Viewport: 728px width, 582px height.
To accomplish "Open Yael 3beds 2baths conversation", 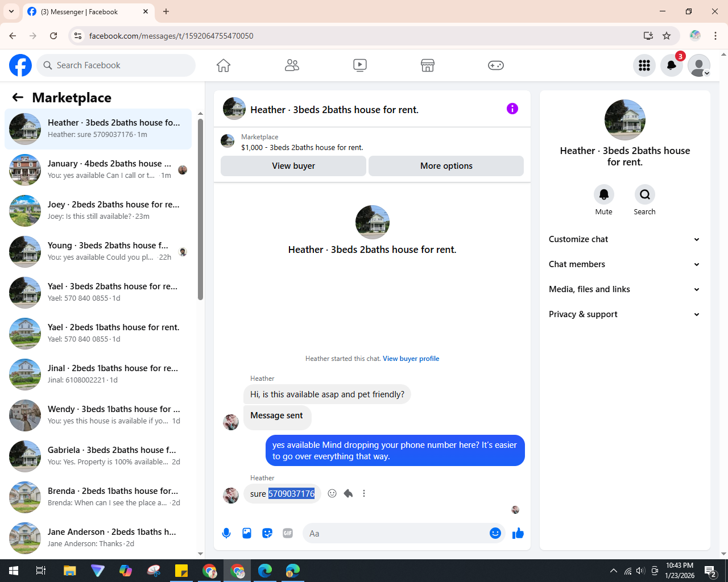I will pyautogui.click(x=98, y=293).
